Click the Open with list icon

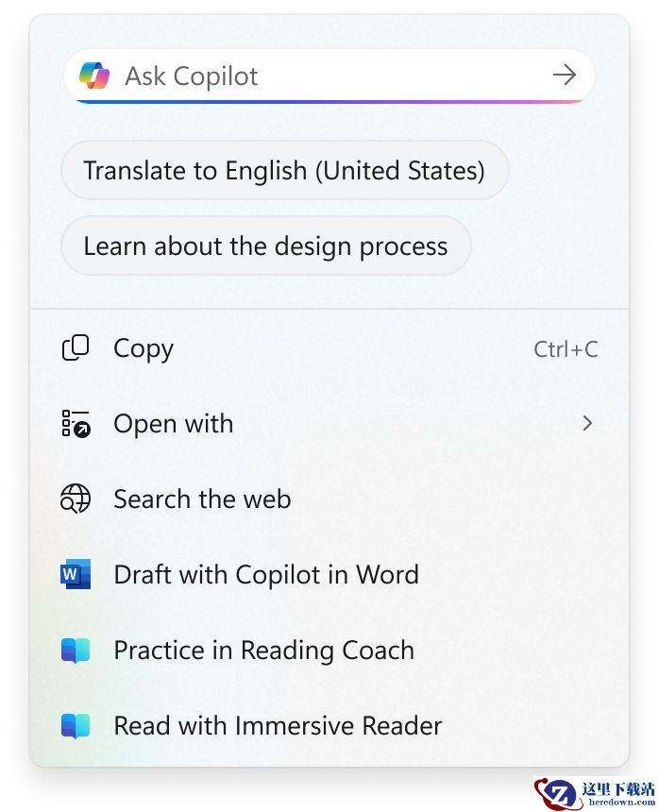click(76, 424)
